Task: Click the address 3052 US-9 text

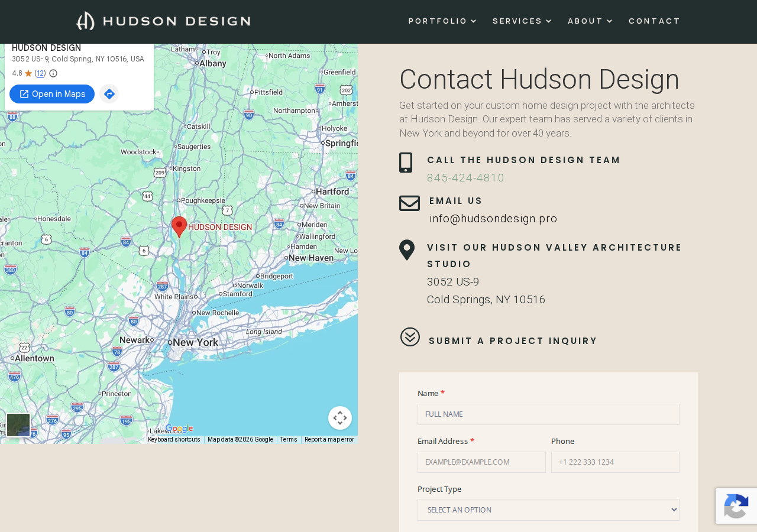Action: 453,282
